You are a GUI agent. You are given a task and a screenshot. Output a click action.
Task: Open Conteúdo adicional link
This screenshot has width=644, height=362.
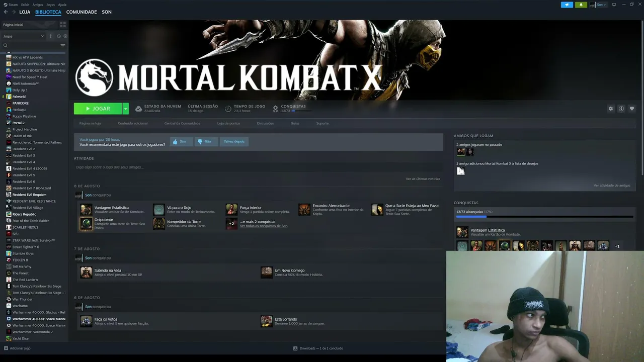coord(133,123)
